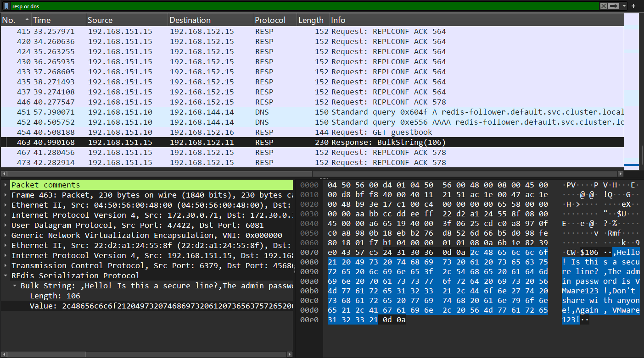Viewport: 644px width, 358px height.
Task: Click the packet list scroll-right arrow
Action: (621, 174)
